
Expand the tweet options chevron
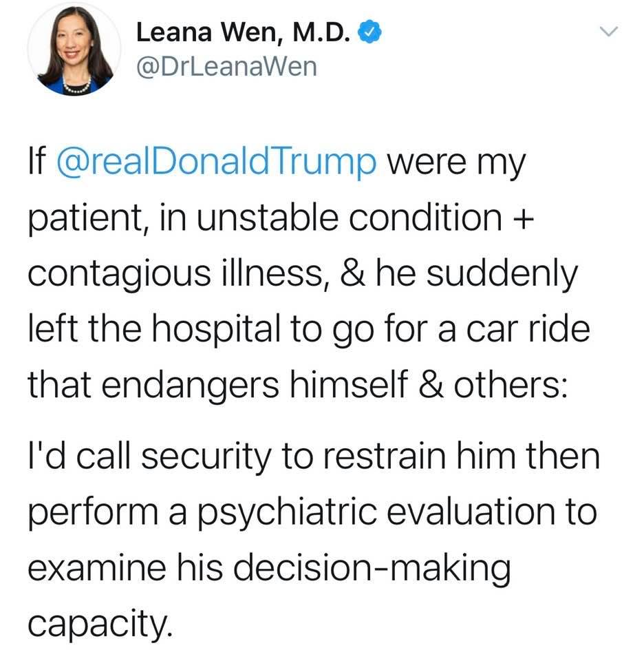tap(609, 31)
